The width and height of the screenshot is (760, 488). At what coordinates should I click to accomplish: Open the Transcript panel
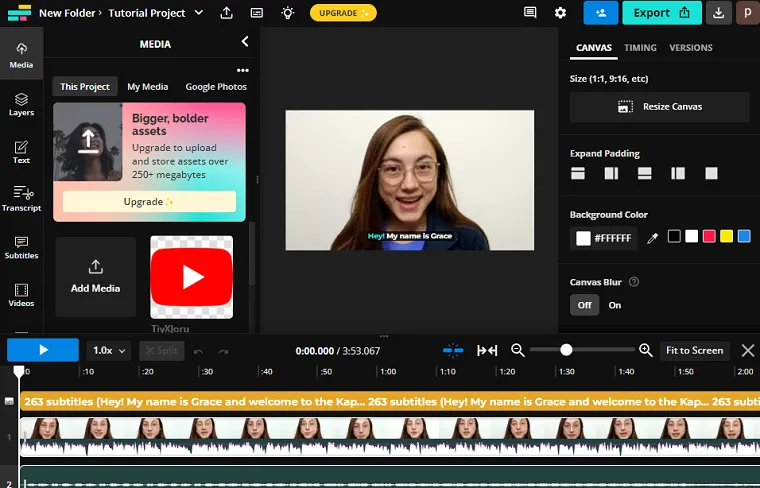(x=21, y=199)
